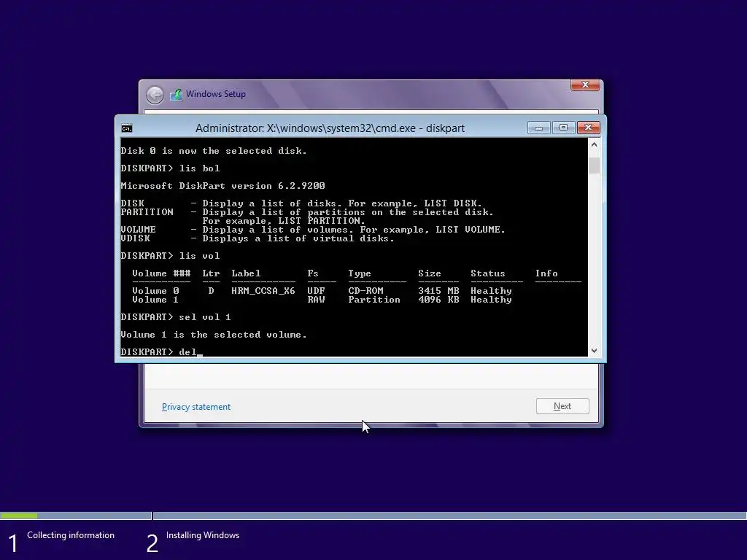This screenshot has height=560, width=747.
Task: Click the console scrollbar down arrow
Action: (594, 351)
